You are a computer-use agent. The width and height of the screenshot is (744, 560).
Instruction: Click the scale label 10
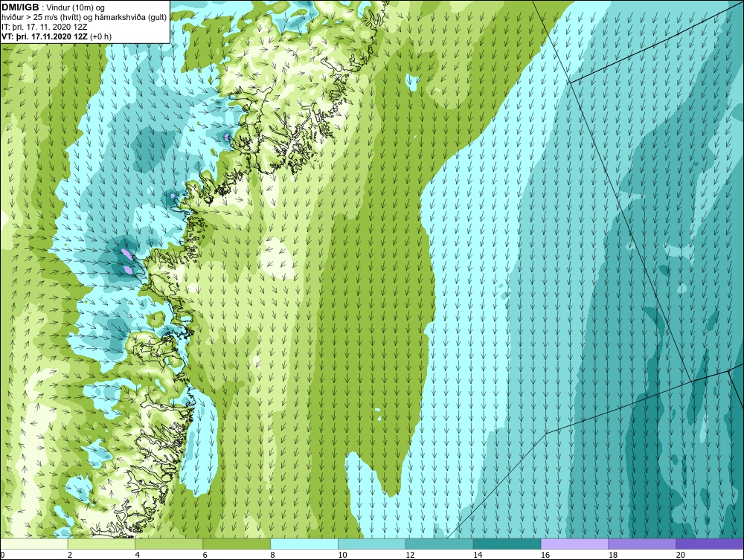click(342, 555)
